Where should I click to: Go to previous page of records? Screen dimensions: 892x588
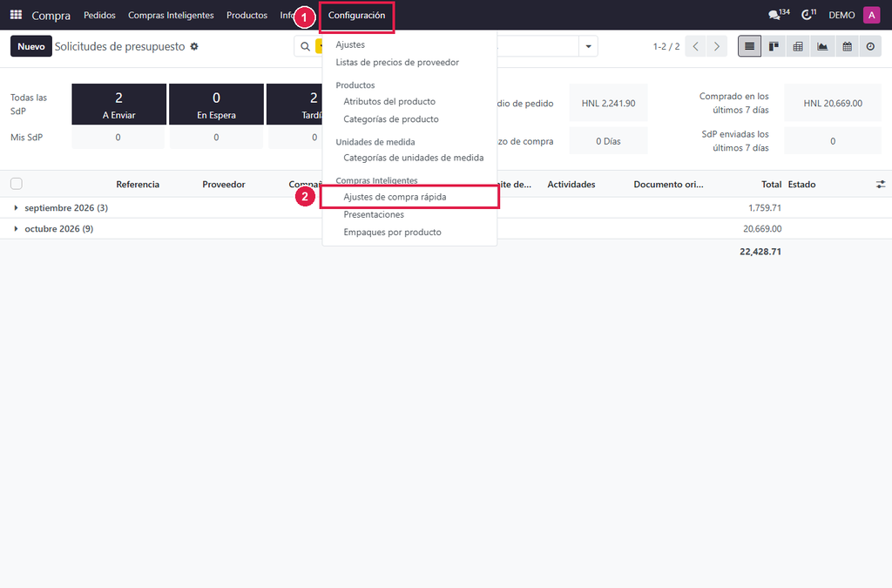696,47
